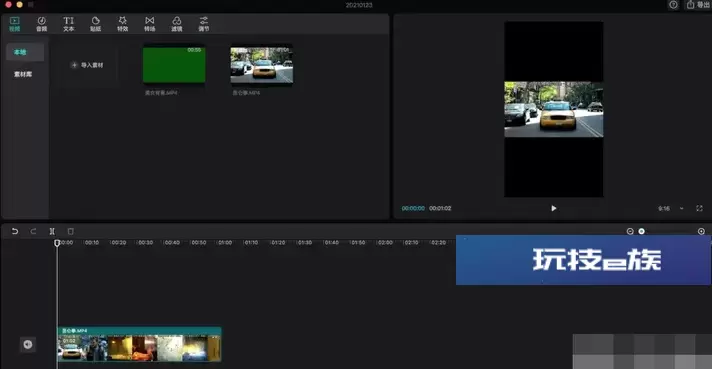Click the file name under the green clip
Screen dimensions: 712x369
point(161,93)
